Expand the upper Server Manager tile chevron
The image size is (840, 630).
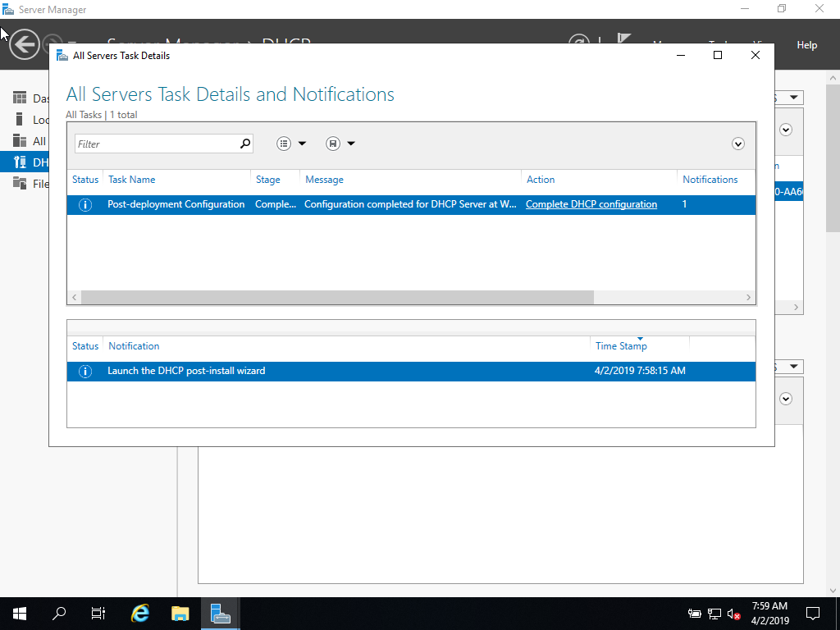(786, 130)
